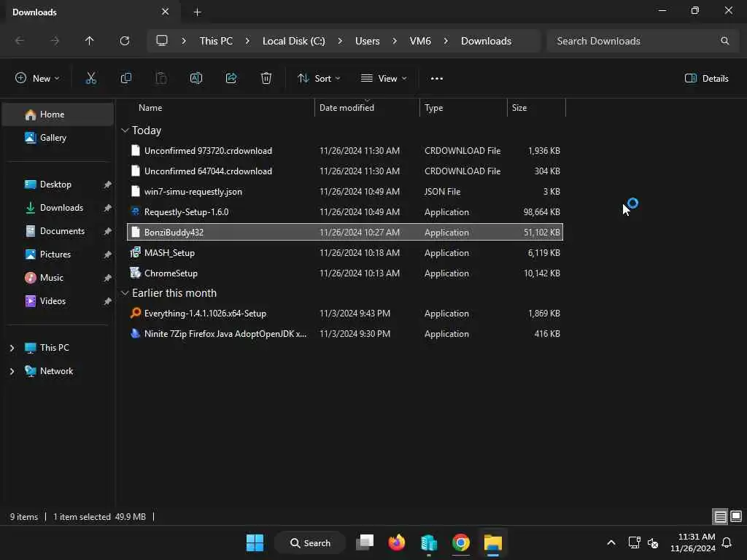
Task: Open the Sort dropdown menu
Action: [319, 79]
